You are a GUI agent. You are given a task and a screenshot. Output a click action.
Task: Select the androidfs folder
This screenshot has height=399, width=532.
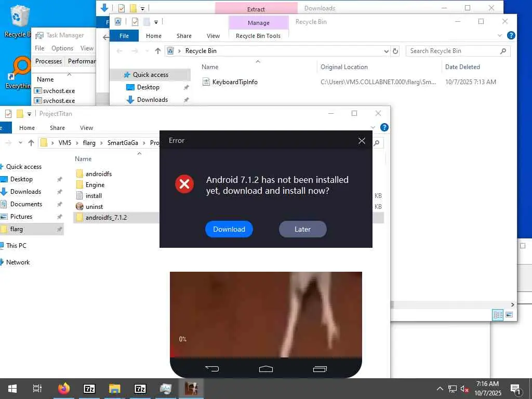(x=98, y=174)
